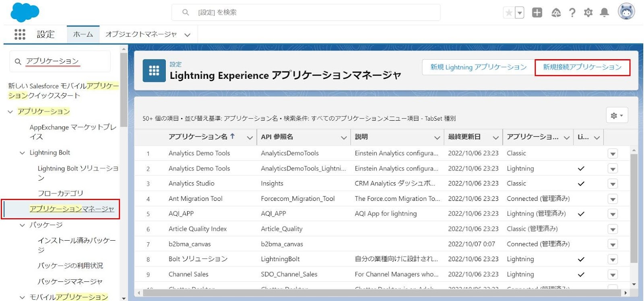Open AppExchange マーケットプレイス in sidebar

click(73, 132)
